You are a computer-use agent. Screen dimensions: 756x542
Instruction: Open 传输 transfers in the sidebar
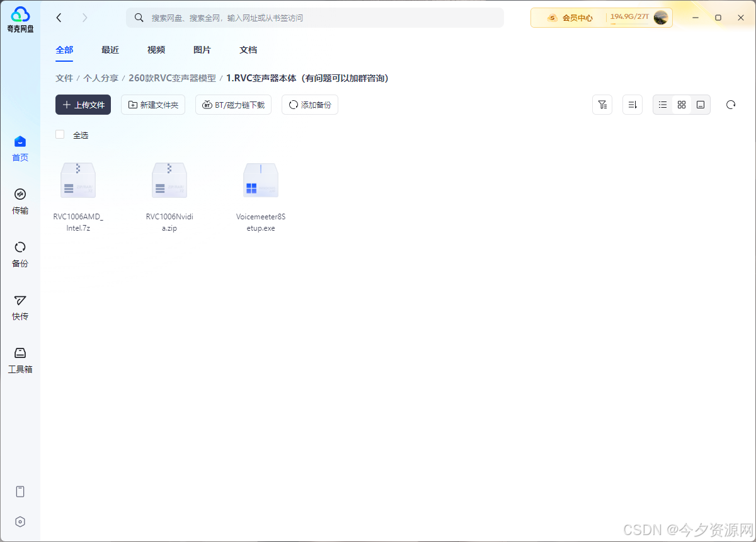(20, 202)
